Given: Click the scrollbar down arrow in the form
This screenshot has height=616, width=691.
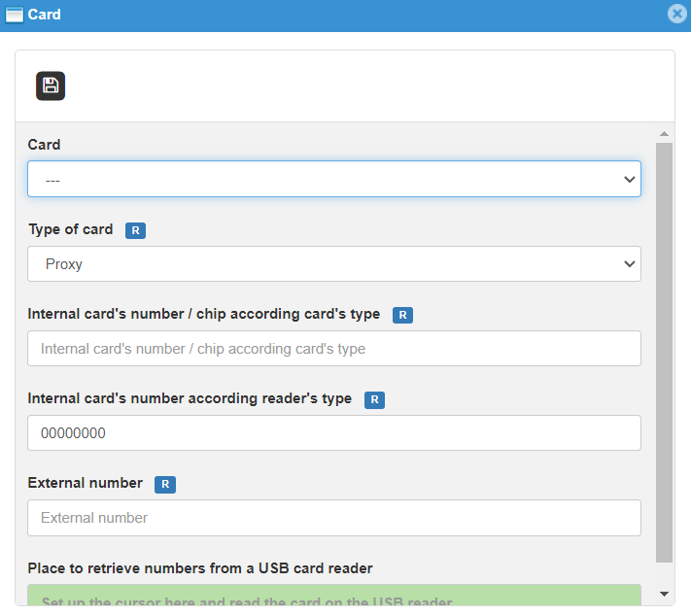Looking at the screenshot, I should click(x=664, y=594).
